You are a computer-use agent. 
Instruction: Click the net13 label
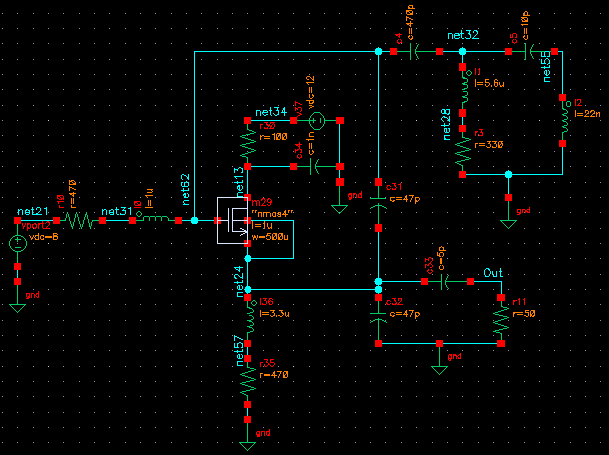click(239, 181)
